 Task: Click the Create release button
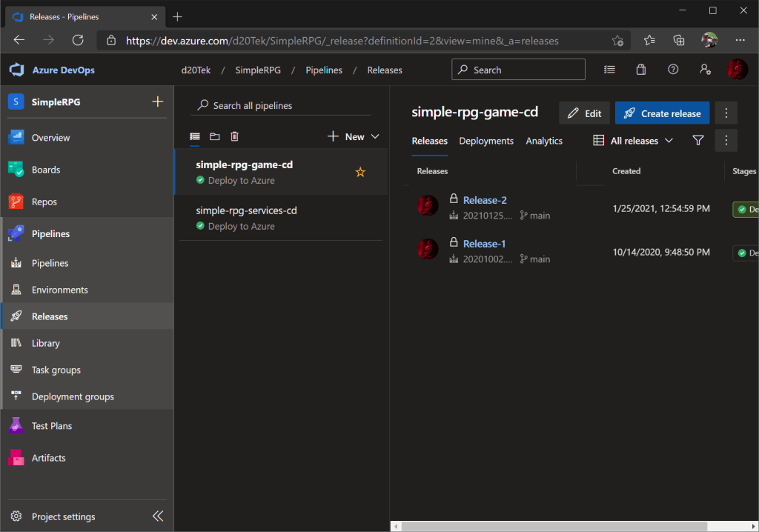coord(662,113)
